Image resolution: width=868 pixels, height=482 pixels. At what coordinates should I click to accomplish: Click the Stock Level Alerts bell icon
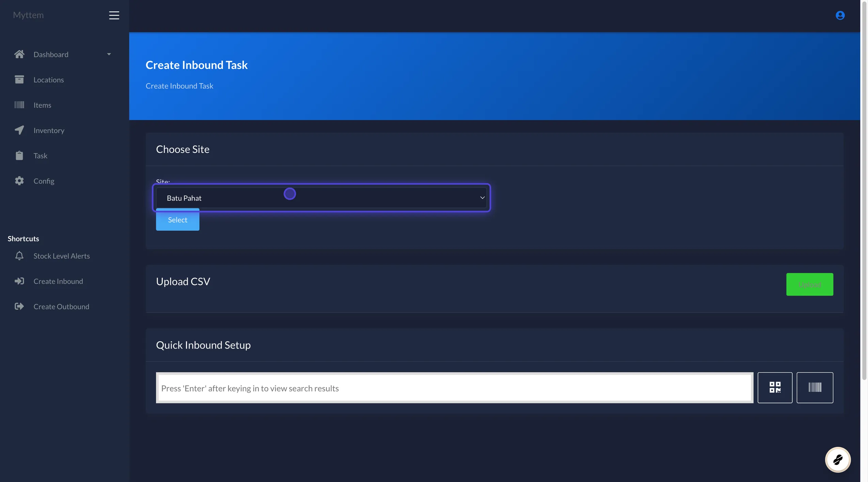pos(19,256)
